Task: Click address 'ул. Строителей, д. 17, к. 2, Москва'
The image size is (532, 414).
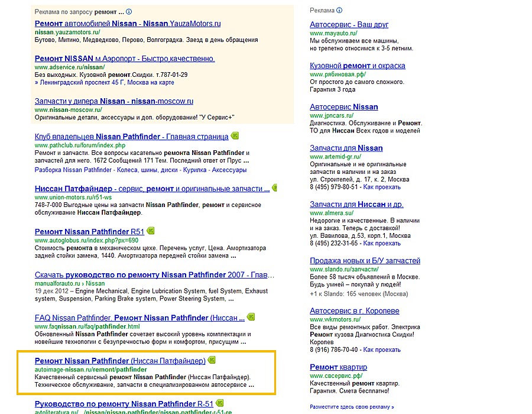Action: (359, 180)
